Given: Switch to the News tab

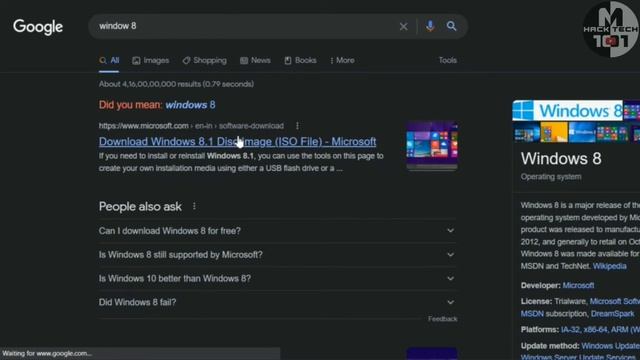Looking at the screenshot, I should click(x=255, y=60).
